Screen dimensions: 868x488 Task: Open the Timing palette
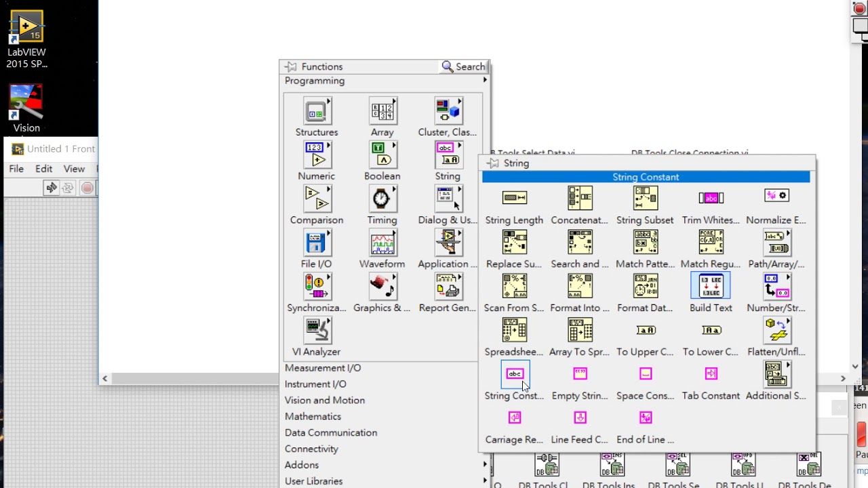click(x=382, y=200)
